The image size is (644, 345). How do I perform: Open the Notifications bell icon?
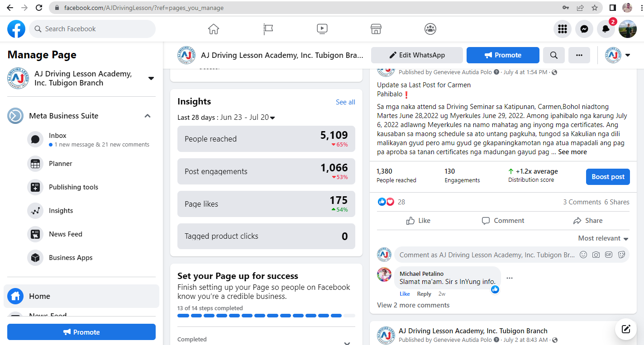coord(606,29)
